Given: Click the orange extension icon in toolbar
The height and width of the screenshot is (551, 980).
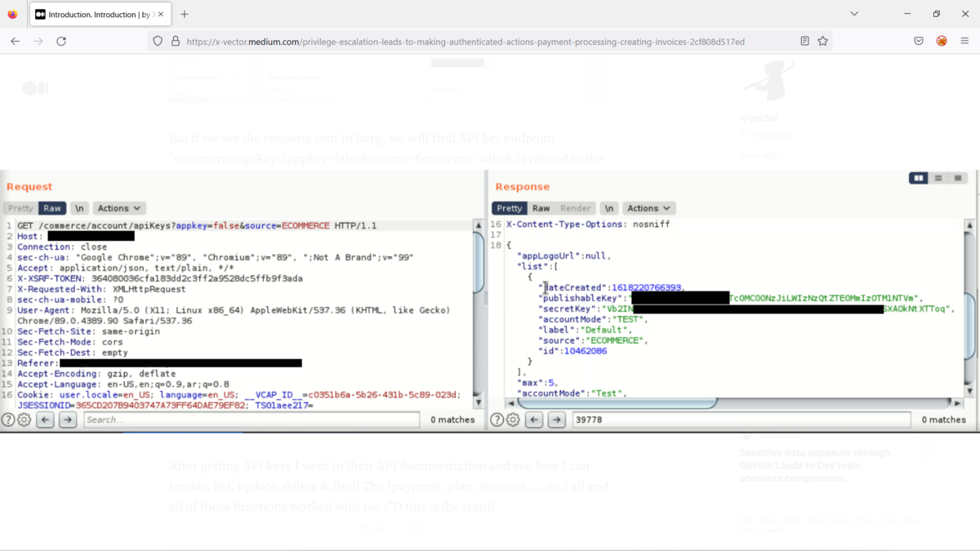Looking at the screenshot, I should point(942,41).
